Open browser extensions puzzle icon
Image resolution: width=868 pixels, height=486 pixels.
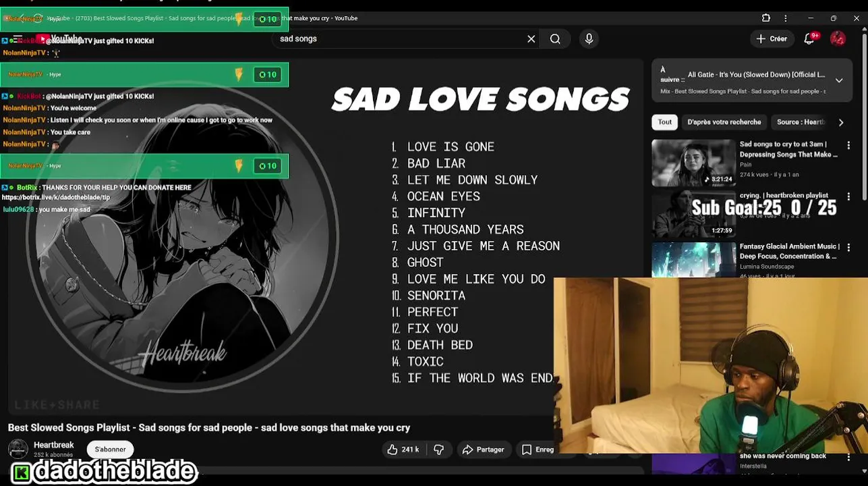click(766, 18)
